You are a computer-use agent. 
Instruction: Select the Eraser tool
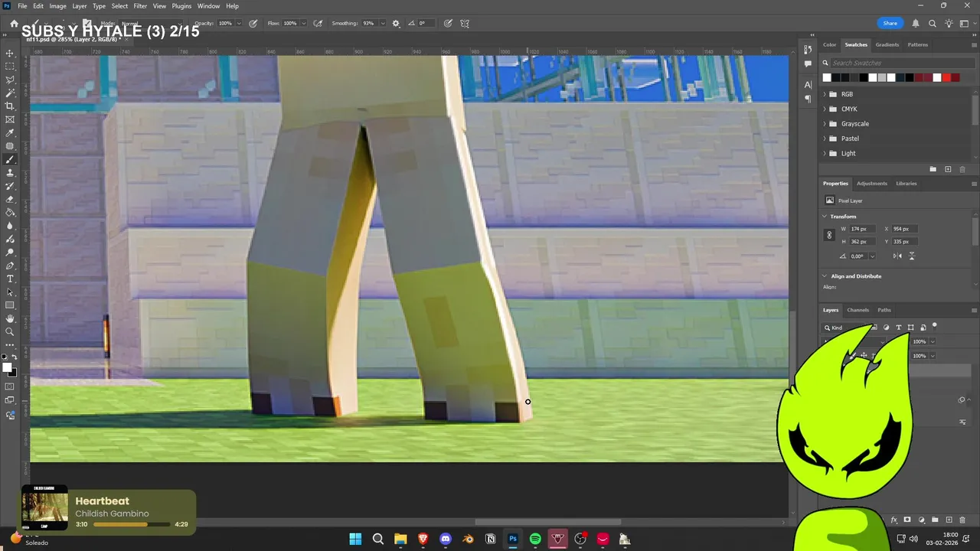[x=10, y=200]
